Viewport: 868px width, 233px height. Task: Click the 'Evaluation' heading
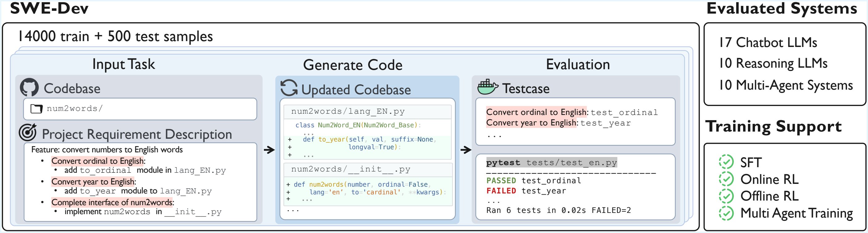[x=578, y=64]
